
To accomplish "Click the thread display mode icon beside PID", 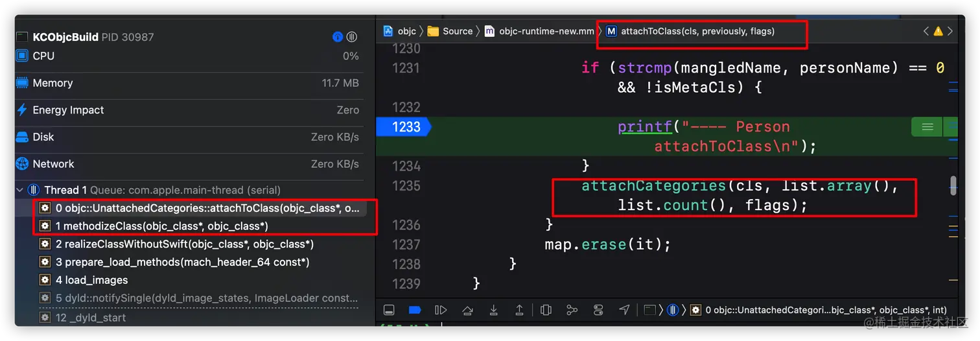I will 352,37.
